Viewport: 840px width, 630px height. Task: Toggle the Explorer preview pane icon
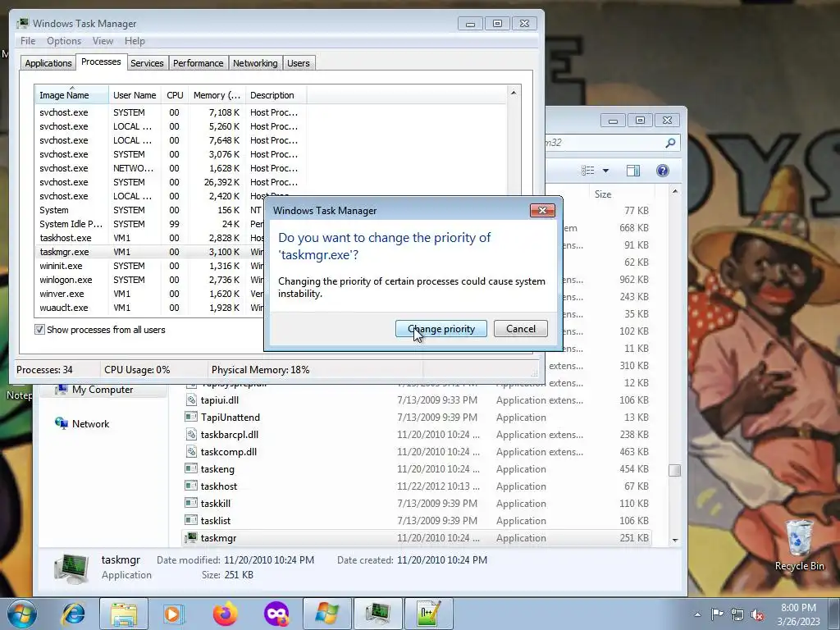[632, 171]
